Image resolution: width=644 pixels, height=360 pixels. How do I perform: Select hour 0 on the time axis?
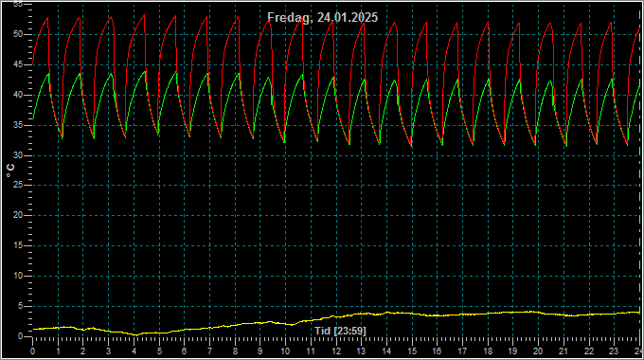coord(33,351)
